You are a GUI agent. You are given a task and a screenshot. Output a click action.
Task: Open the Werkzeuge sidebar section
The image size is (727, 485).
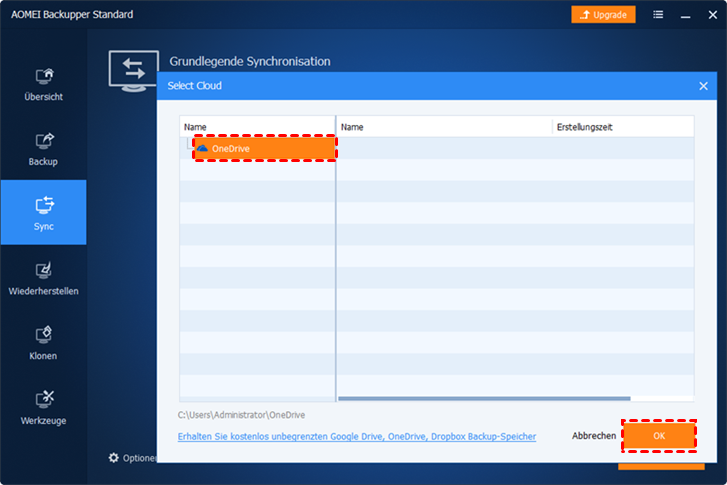coord(44,408)
